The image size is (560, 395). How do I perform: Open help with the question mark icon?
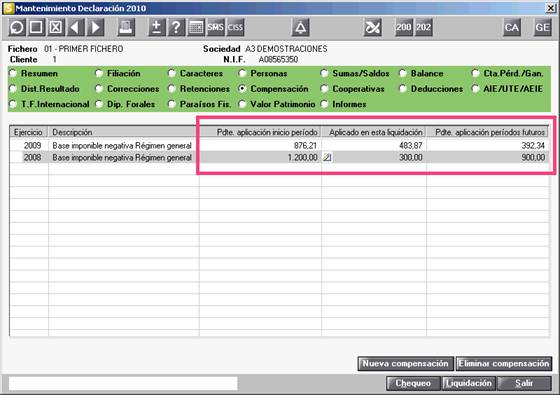click(x=176, y=27)
